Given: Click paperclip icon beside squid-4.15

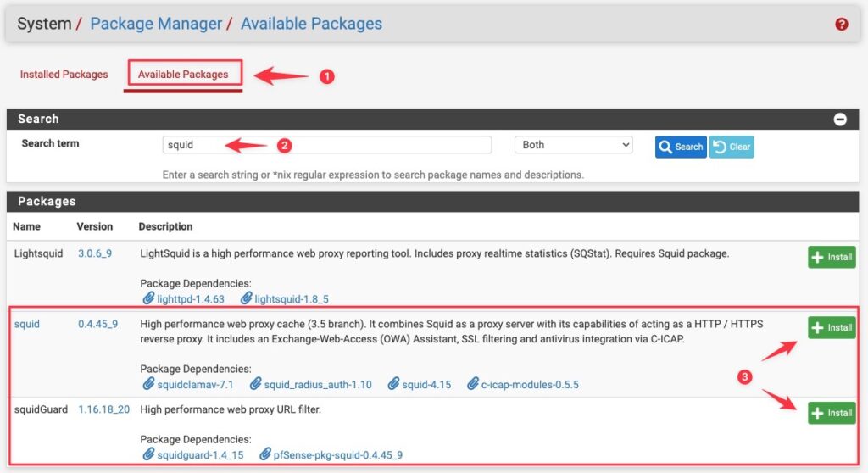Looking at the screenshot, I should (393, 384).
